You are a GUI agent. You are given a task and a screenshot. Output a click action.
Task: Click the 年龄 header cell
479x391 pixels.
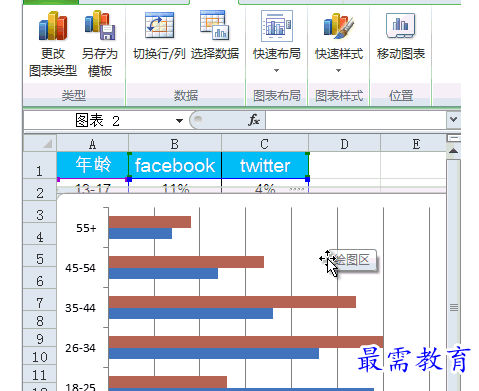tap(93, 165)
